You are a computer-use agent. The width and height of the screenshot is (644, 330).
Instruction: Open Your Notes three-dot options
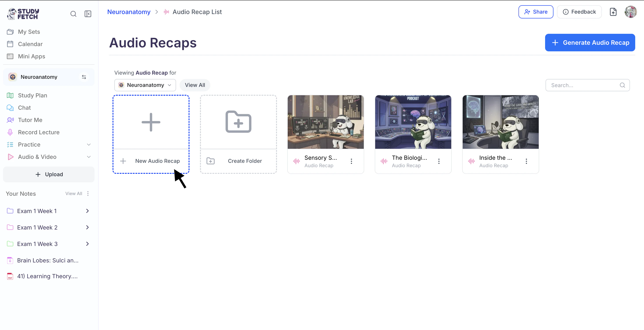point(88,194)
